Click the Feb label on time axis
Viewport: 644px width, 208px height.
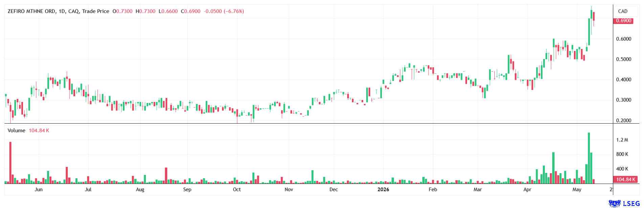click(433, 189)
